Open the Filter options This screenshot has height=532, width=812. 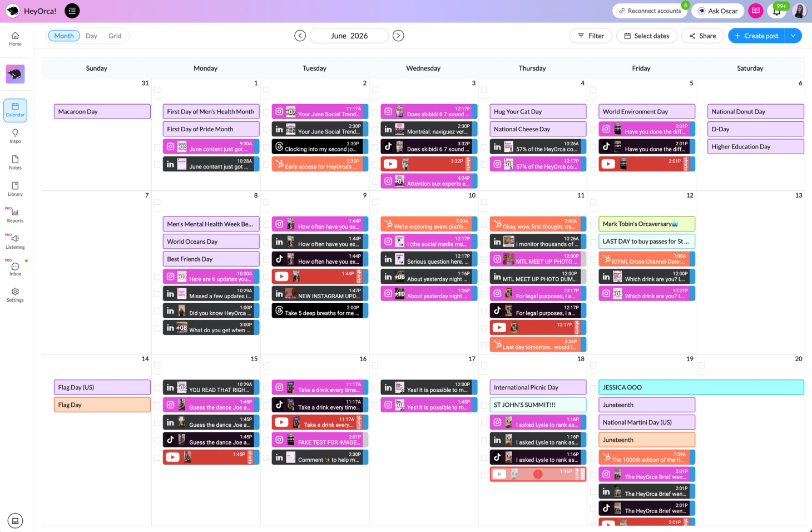pos(591,36)
